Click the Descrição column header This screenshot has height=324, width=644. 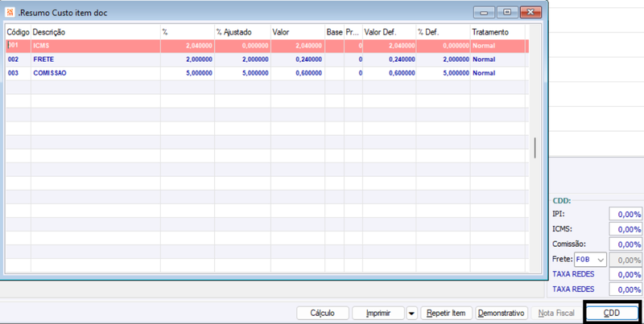(x=96, y=32)
